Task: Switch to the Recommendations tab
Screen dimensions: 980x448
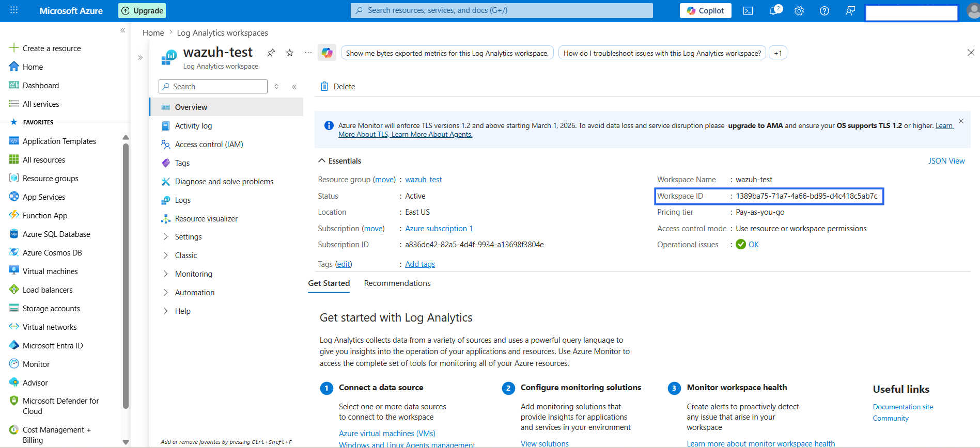Action: tap(397, 283)
